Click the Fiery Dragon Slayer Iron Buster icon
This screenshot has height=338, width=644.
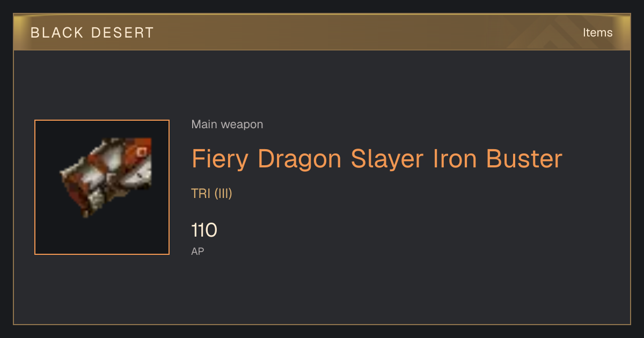point(106,178)
